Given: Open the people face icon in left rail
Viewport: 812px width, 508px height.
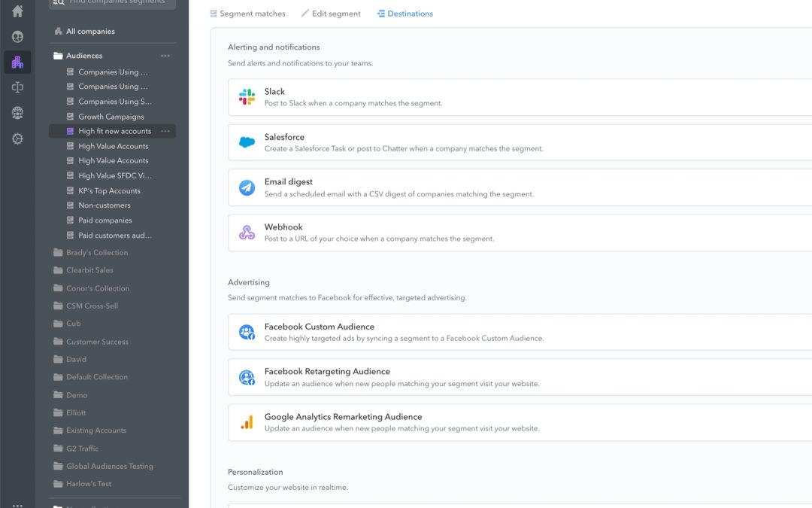Looking at the screenshot, I should 17,36.
